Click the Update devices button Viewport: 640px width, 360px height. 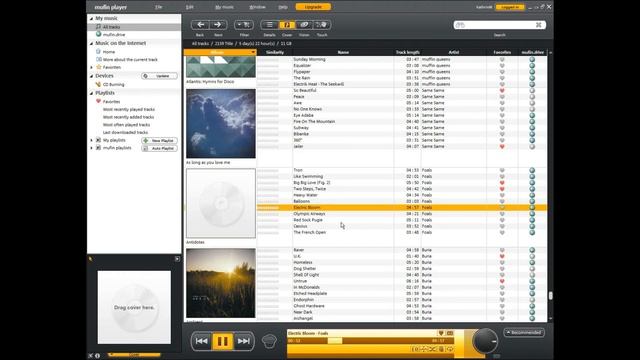(x=160, y=76)
